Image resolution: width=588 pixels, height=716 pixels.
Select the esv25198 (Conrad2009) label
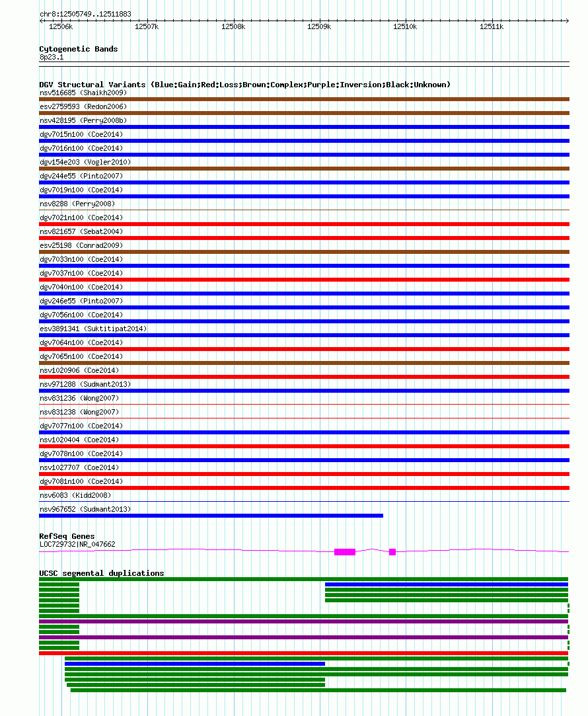pyautogui.click(x=81, y=245)
